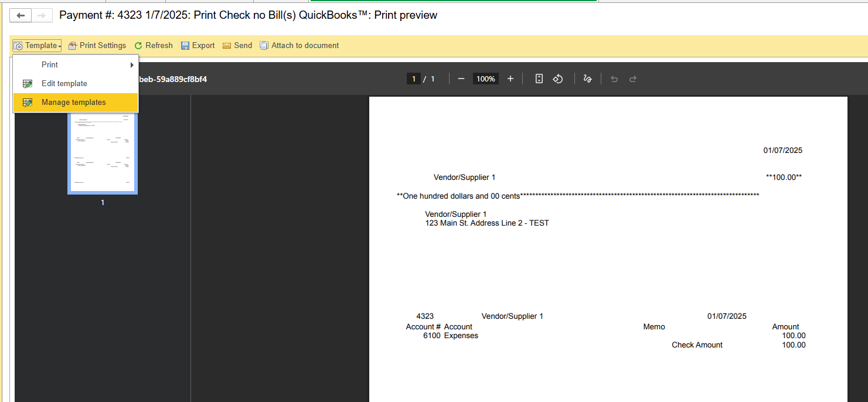The width and height of the screenshot is (868, 402).
Task: Open Print Settings from the toolbar
Action: [x=97, y=46]
